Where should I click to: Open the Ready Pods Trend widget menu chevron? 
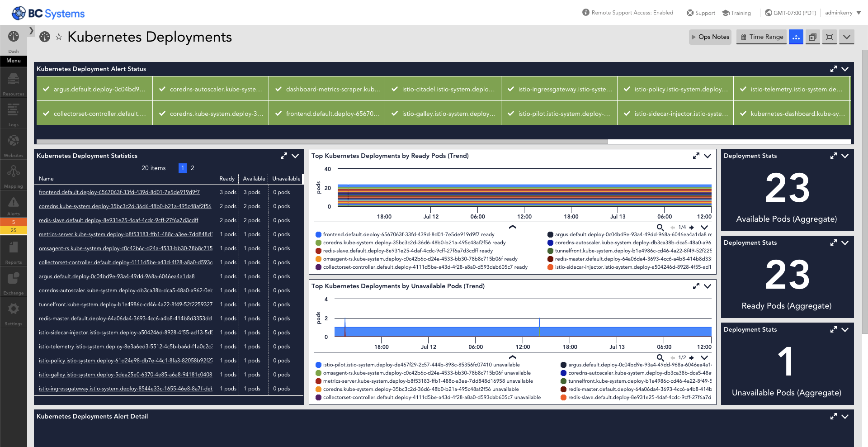tap(708, 156)
